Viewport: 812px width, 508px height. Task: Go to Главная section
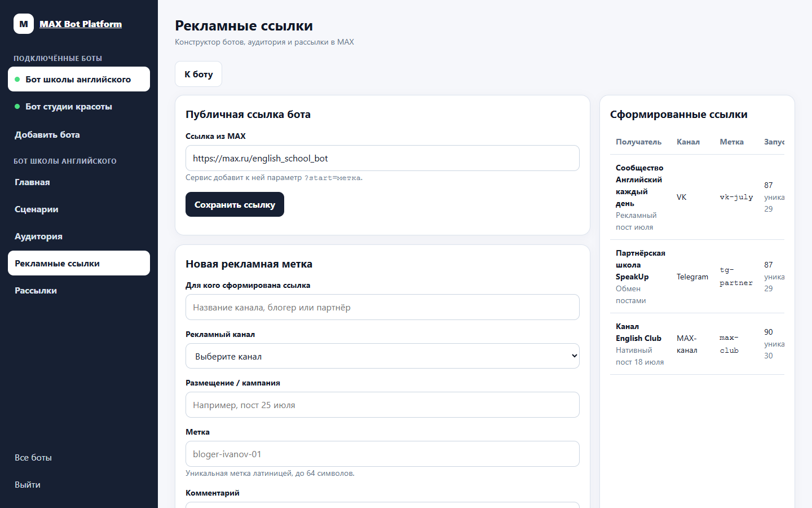(x=79, y=182)
